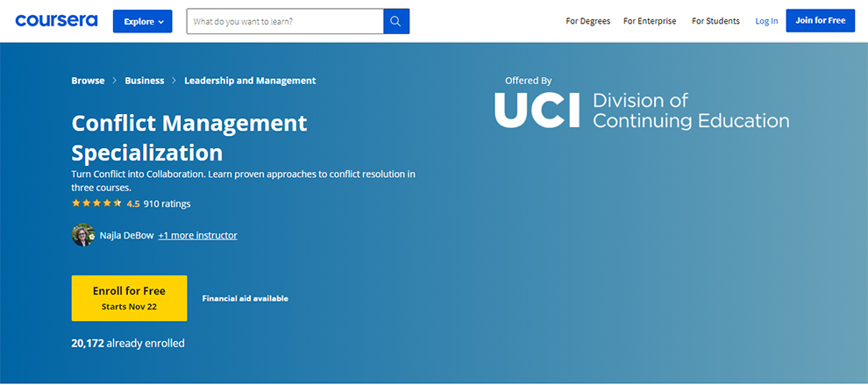The image size is (868, 385).
Task: Click the Financial aid available link
Action: point(245,298)
